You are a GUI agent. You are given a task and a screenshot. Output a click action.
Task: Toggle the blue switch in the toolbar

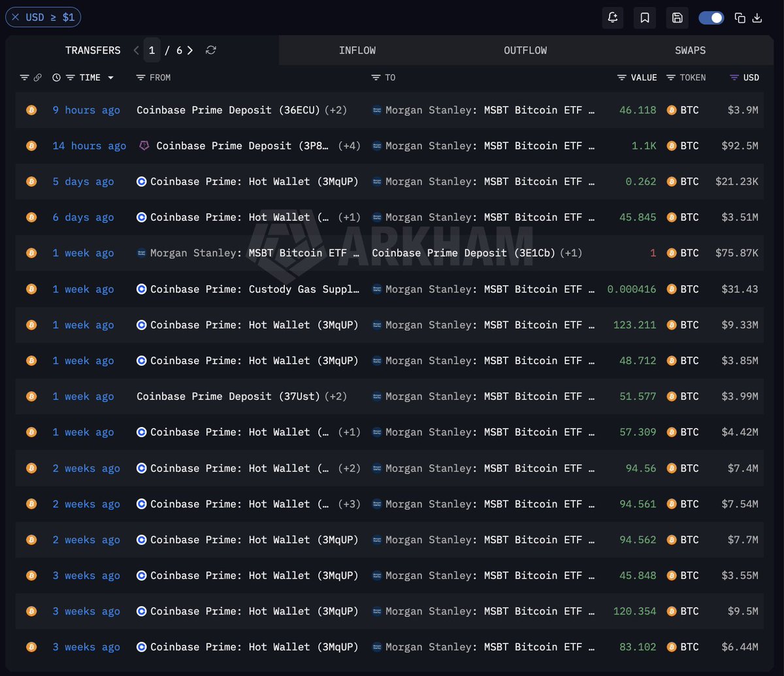(711, 18)
